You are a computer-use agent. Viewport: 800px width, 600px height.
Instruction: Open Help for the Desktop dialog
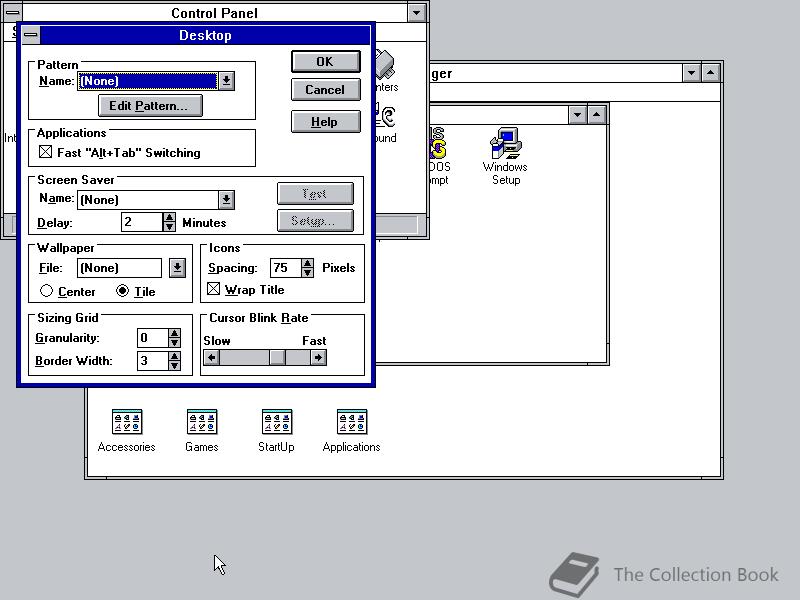click(326, 121)
